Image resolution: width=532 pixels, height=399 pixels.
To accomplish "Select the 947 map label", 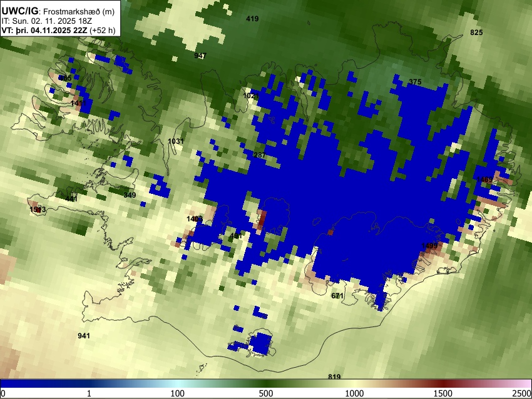I will click(200, 56).
